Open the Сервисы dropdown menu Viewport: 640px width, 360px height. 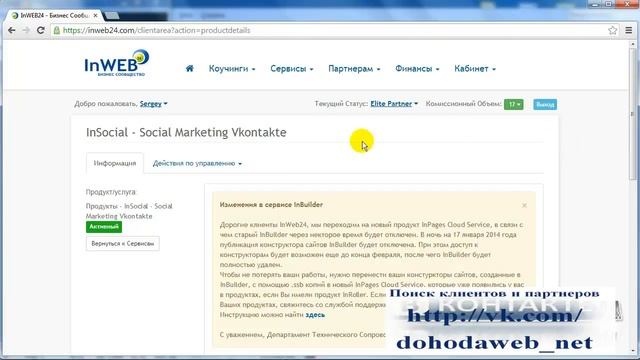(291, 69)
